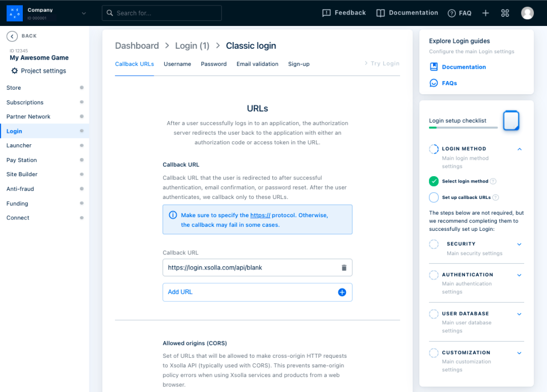Click the Callback URL input field
547x392 pixels.
click(251, 268)
